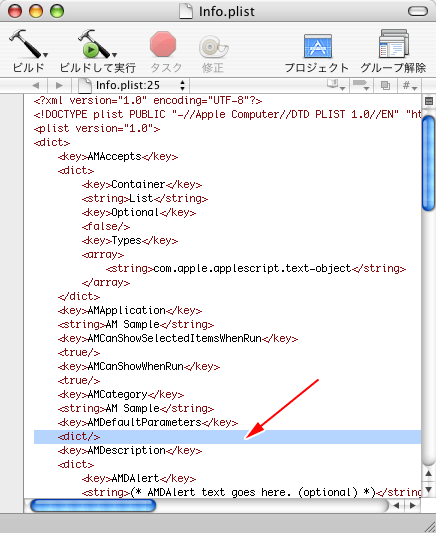Click the scroll right arrow
The image size is (436, 533).
[x=413, y=505]
